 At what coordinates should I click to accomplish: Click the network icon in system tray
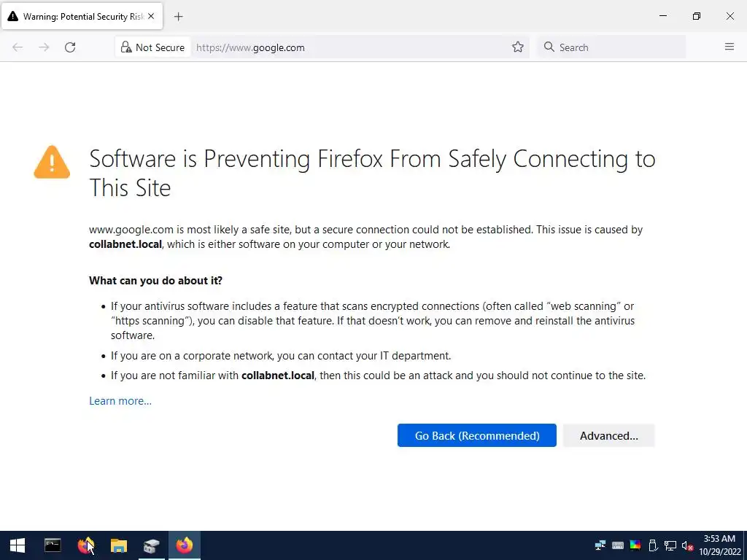pyautogui.click(x=670, y=545)
